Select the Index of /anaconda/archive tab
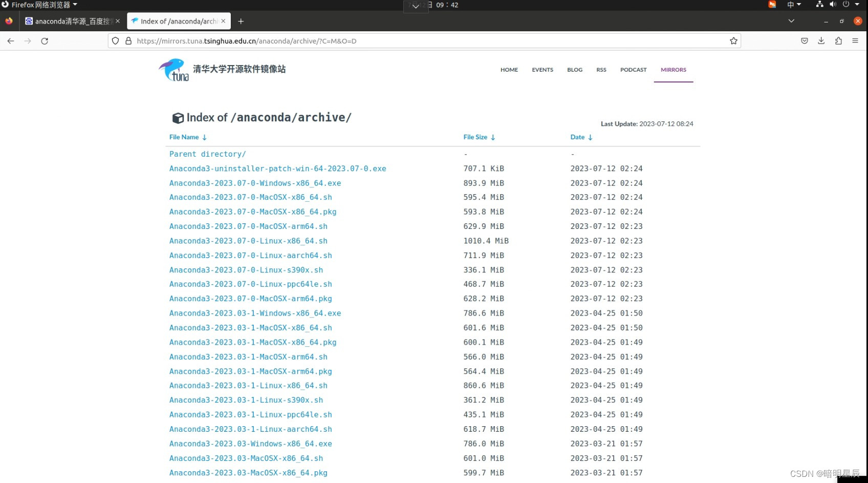The width and height of the screenshot is (868, 483). coord(179,21)
